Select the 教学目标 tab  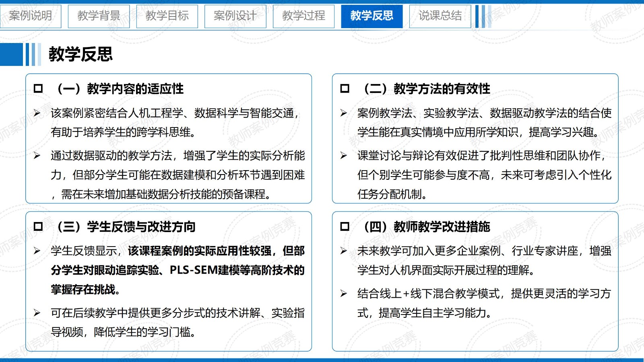(167, 16)
